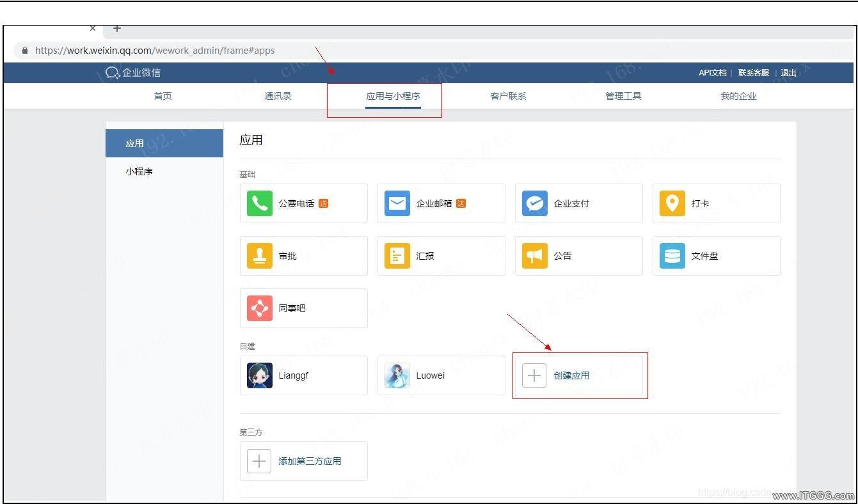This screenshot has height=504, width=858.
Task: Select the 应用与小程序 tab
Action: 393,96
